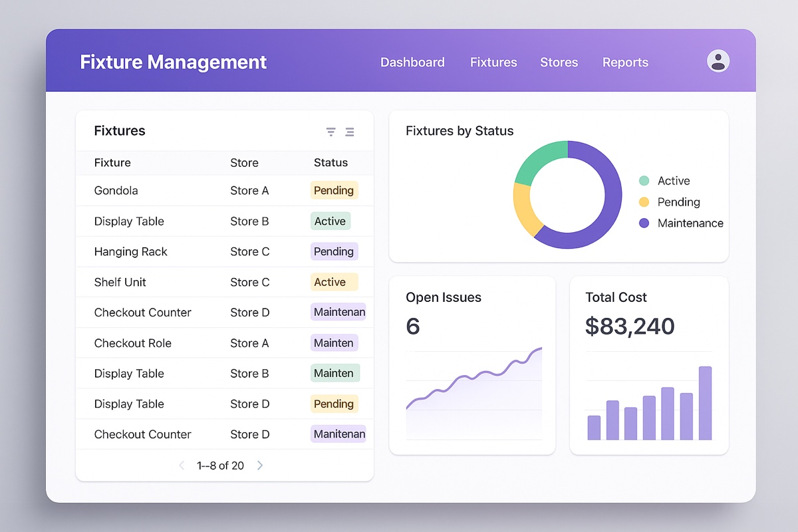798x532 pixels.
Task: Open the Pending status badge for Gondola
Action: click(334, 190)
